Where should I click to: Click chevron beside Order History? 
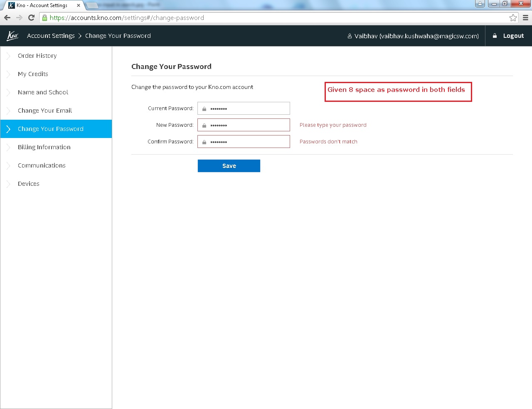(x=8, y=56)
